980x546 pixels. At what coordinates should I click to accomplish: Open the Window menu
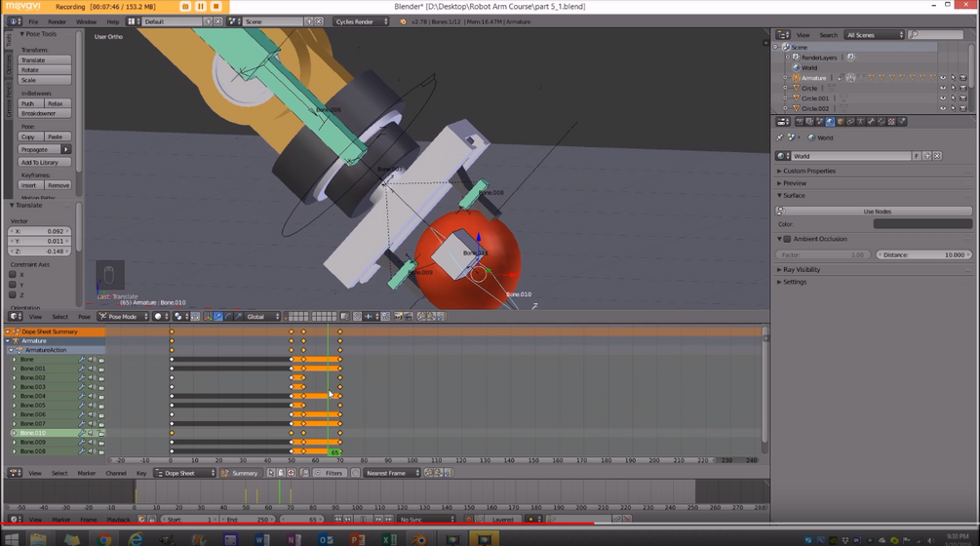[86, 21]
